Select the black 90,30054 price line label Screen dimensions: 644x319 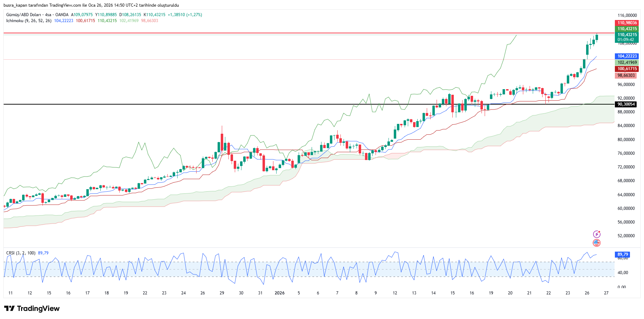click(626, 104)
